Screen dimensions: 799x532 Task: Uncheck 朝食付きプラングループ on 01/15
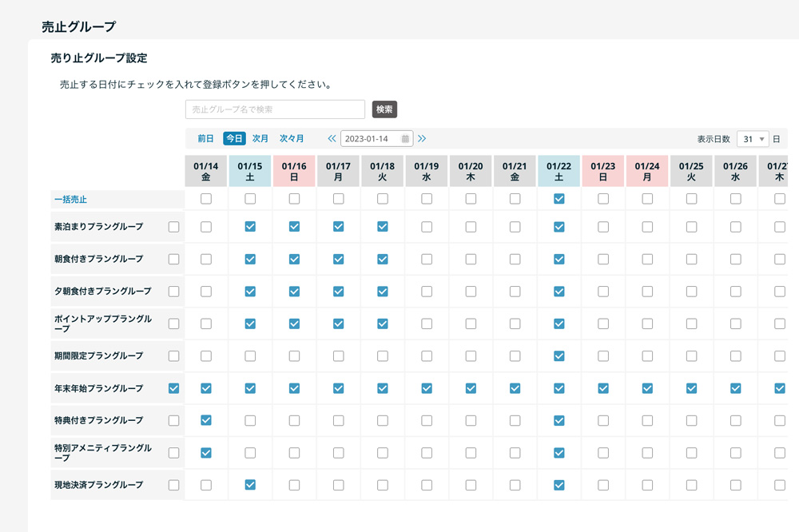[x=250, y=259]
